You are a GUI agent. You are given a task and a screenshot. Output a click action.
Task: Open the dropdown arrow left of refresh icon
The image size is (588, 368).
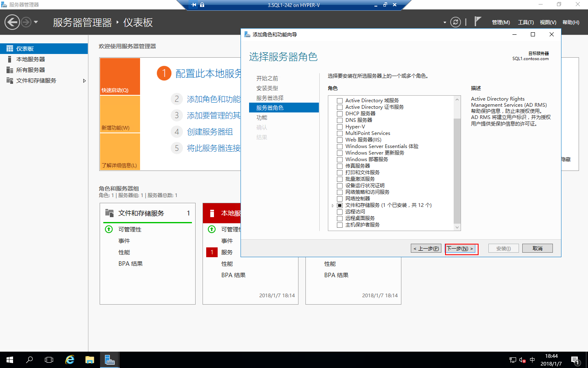(445, 22)
